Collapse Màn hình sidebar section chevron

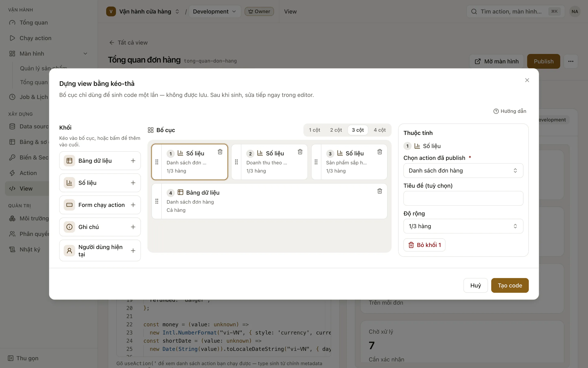(x=85, y=54)
